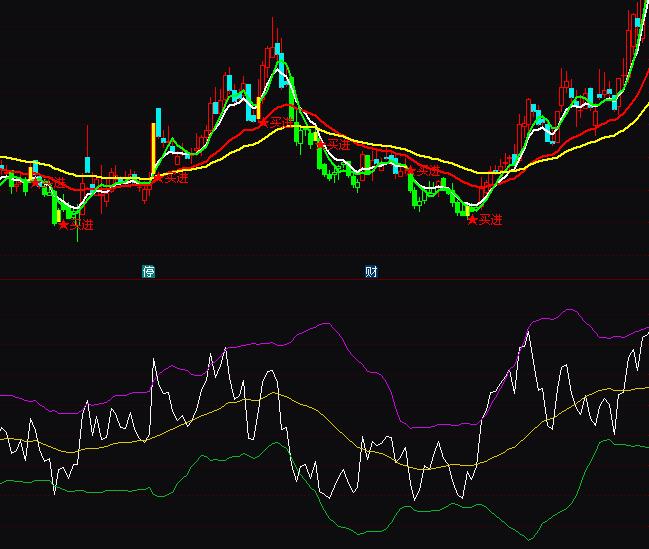Click the 买进 star nearest the mid-chart peak
Viewport: 649px width, 549px height.
264,123
